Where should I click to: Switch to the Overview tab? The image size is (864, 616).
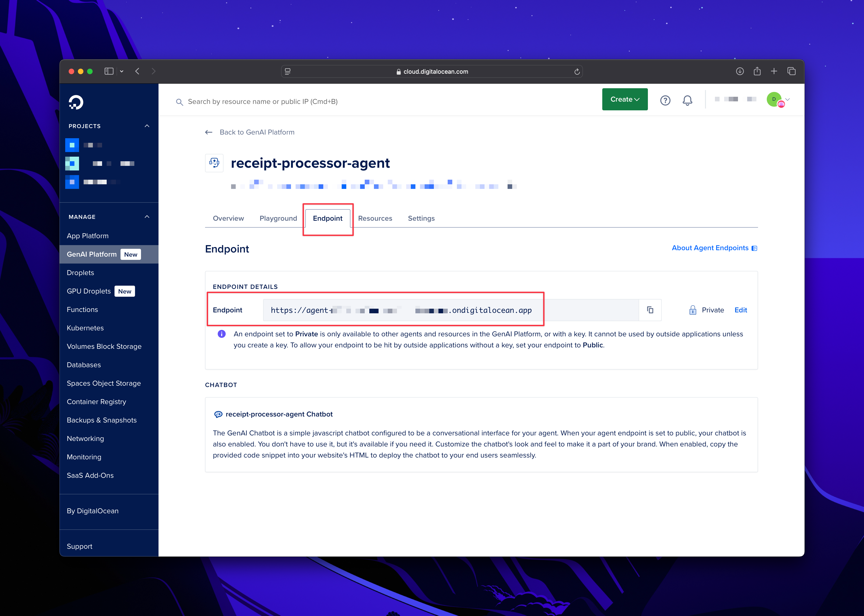point(228,218)
